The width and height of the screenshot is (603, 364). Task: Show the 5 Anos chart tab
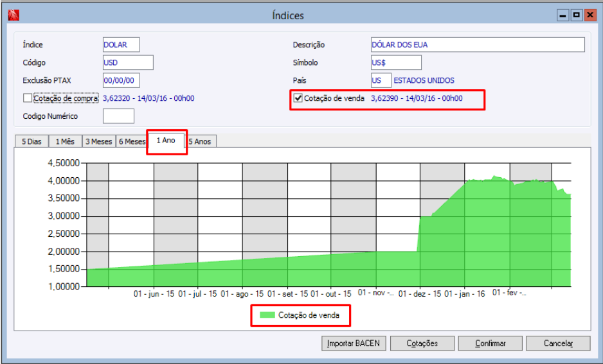200,141
